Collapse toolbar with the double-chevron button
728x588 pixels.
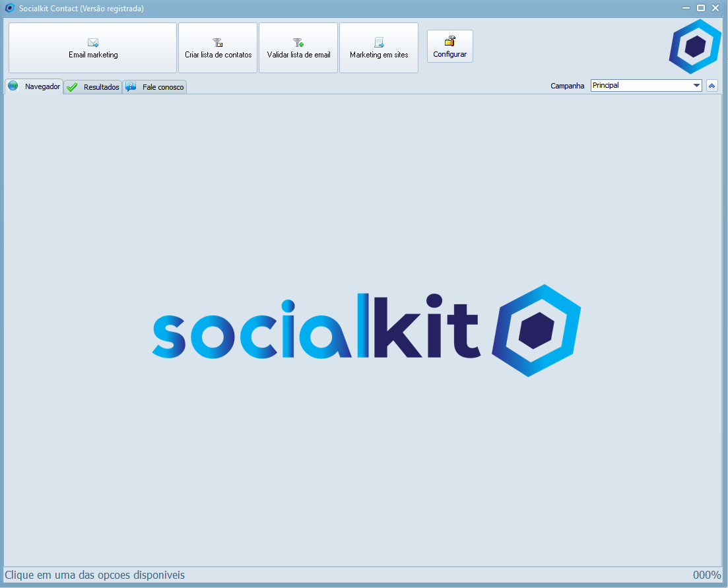pyautogui.click(x=711, y=86)
